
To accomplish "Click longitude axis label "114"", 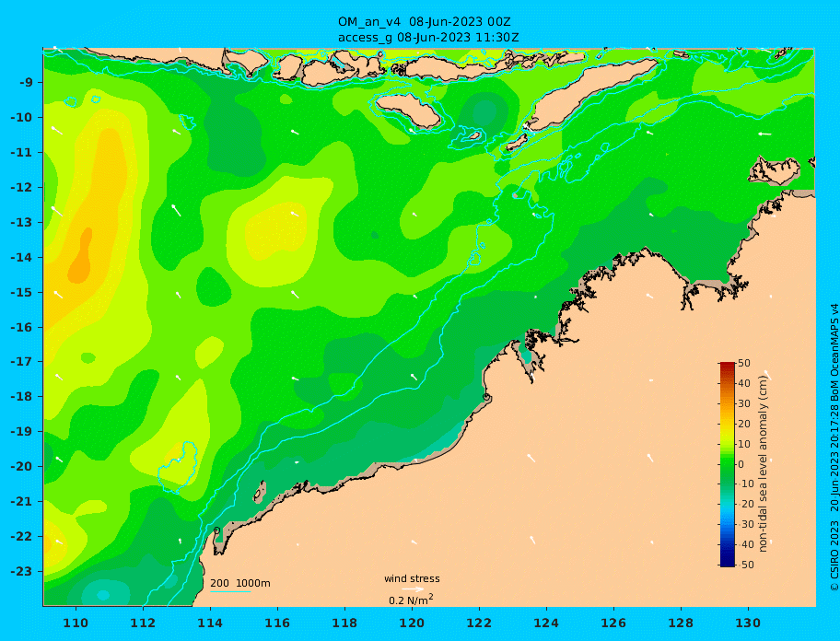I will tap(210, 624).
